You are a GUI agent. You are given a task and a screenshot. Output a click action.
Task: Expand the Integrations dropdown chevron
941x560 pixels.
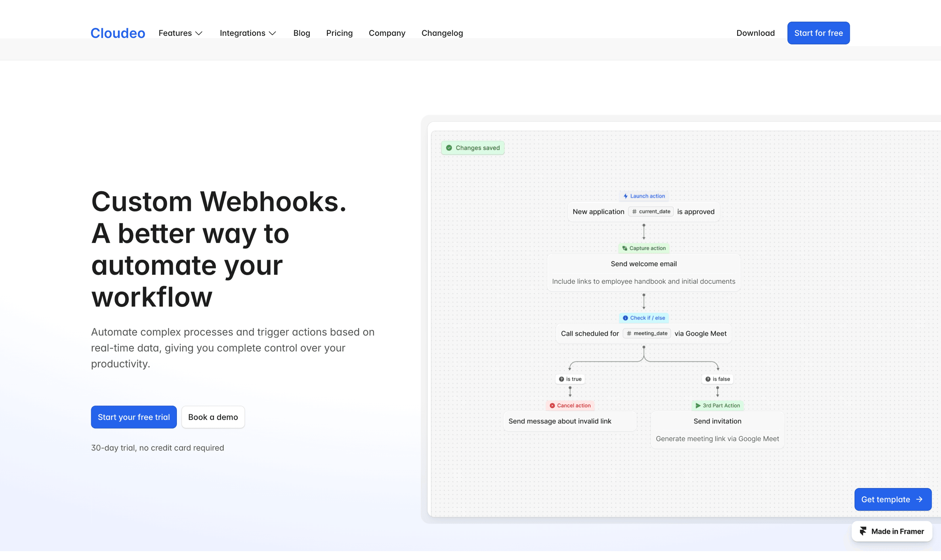pos(273,33)
